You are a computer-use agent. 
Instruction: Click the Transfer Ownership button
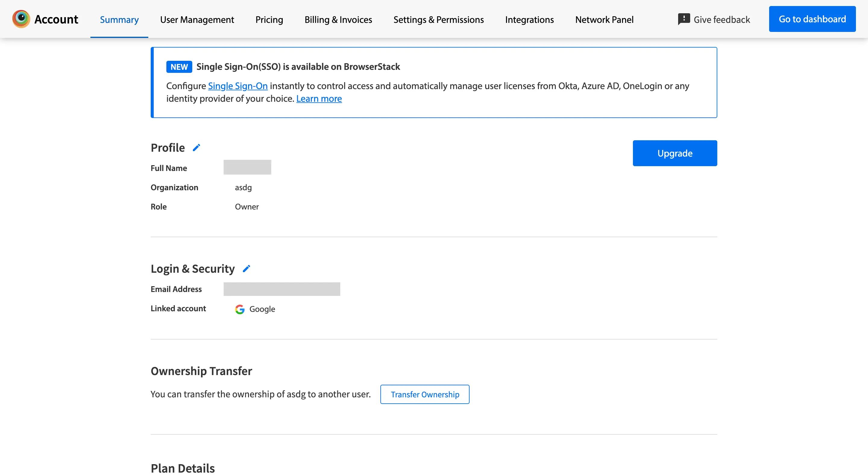click(425, 394)
